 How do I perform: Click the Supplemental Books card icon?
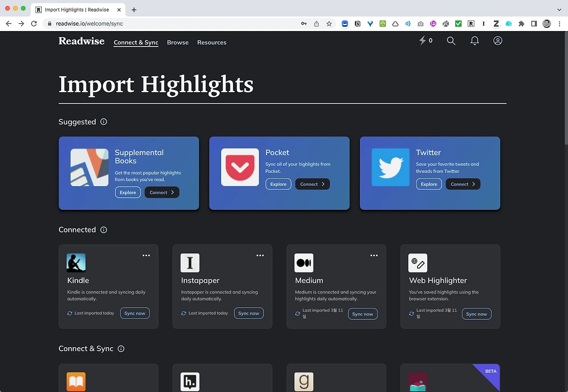point(89,167)
